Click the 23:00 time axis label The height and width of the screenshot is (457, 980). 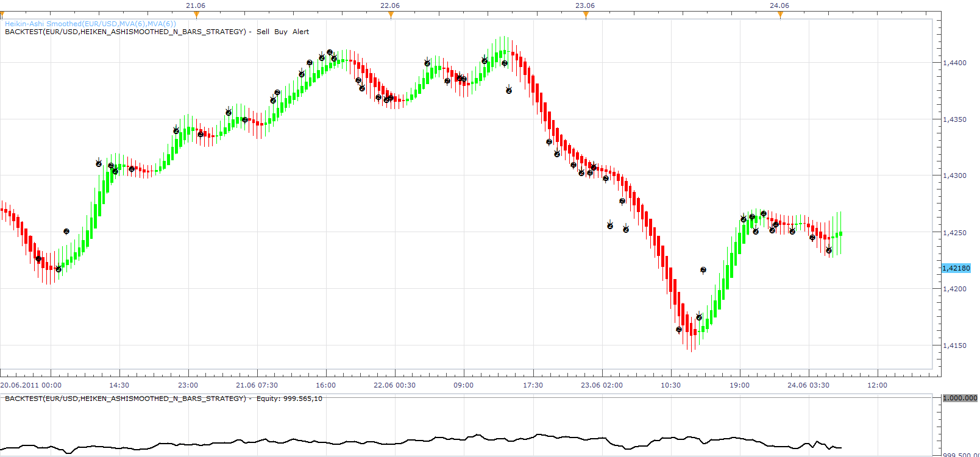188,385
